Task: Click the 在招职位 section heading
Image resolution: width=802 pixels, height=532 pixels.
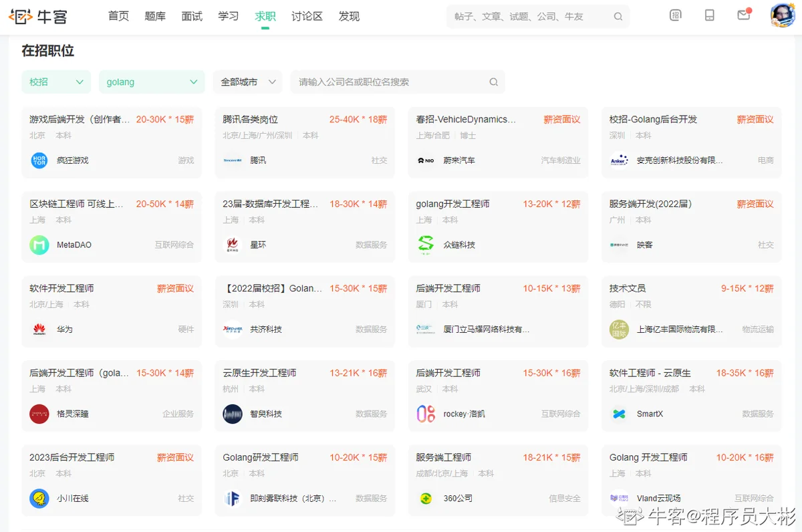Action: (48, 51)
